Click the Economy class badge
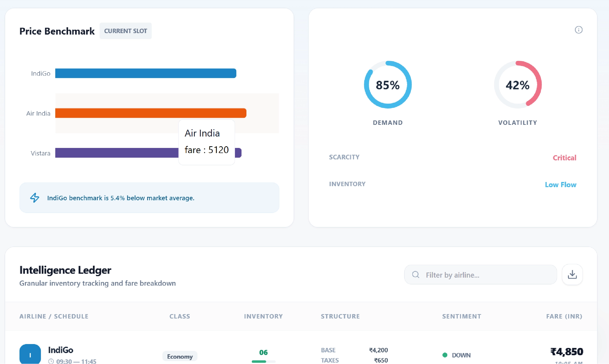Screen dimensions: 609x364 180,356
